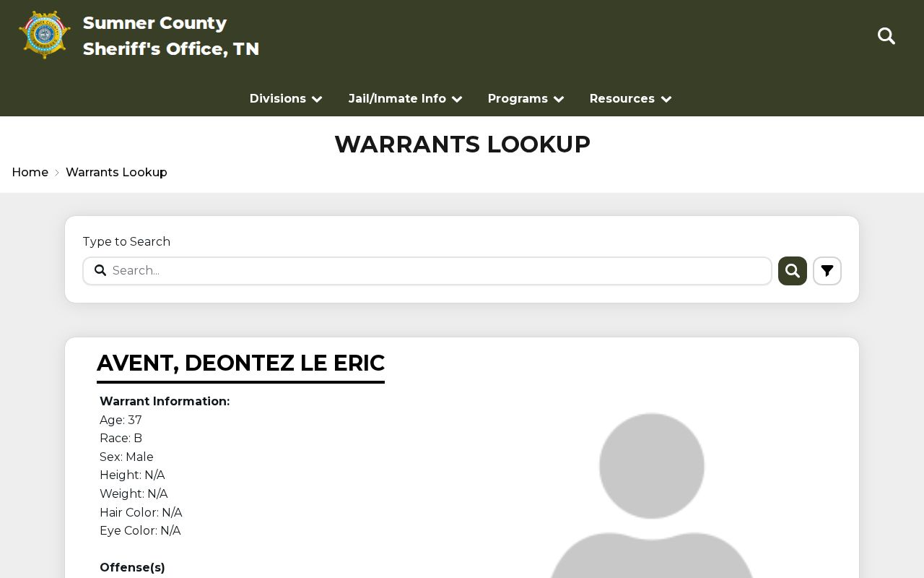
Task: Open Sumner County Sheriff's Office, TN title link
Action: coord(171,35)
